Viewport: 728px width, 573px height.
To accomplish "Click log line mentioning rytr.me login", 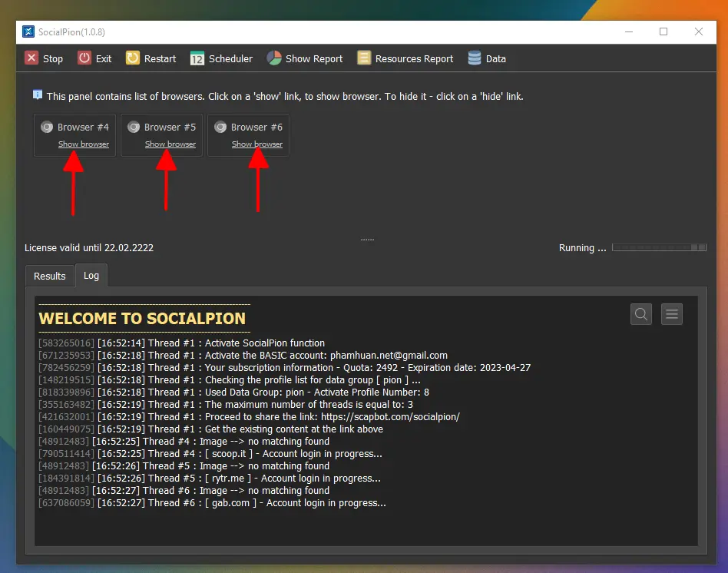I will tap(210, 479).
